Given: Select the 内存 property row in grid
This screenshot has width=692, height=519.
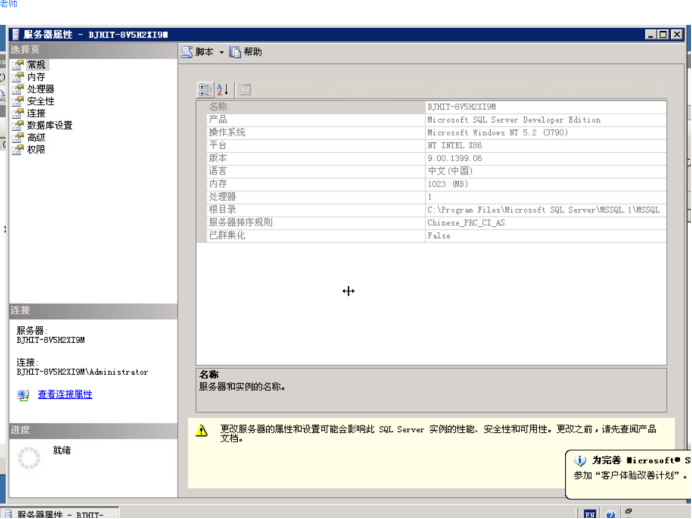Looking at the screenshot, I should click(431, 184).
